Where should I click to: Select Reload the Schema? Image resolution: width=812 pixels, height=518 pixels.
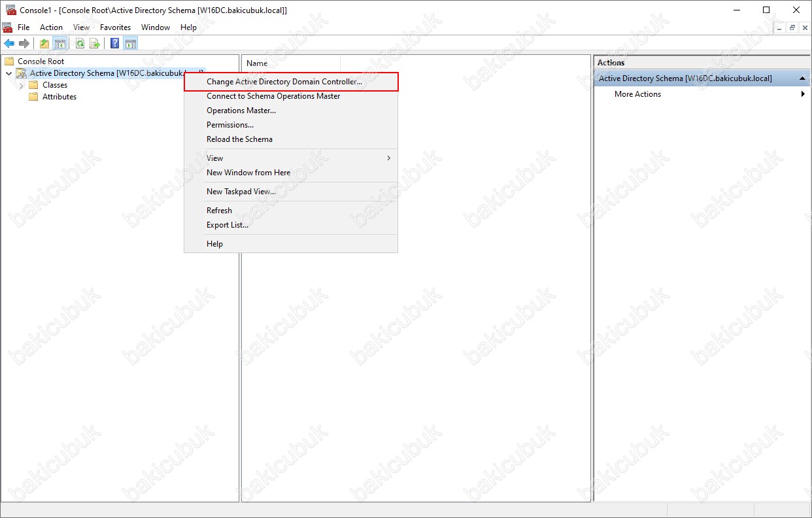291,139
